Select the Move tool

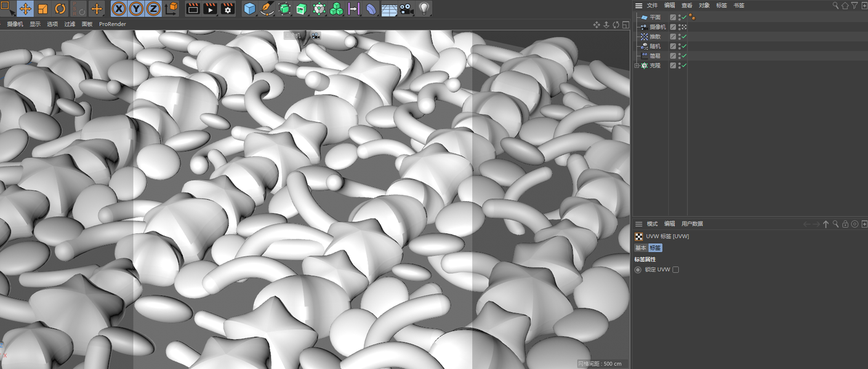[25, 9]
